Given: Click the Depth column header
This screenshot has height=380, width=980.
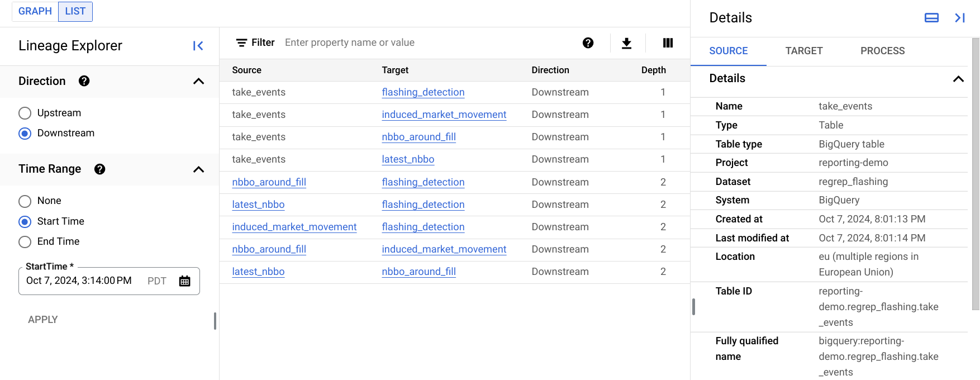Looking at the screenshot, I should click(653, 70).
